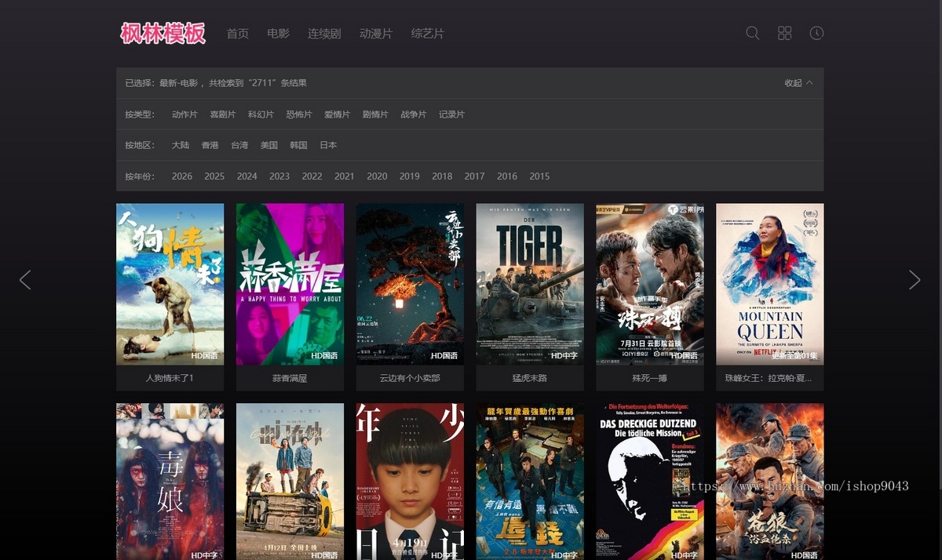The image size is (942, 560).
Task: Filter by year 2016
Action: pos(507,176)
